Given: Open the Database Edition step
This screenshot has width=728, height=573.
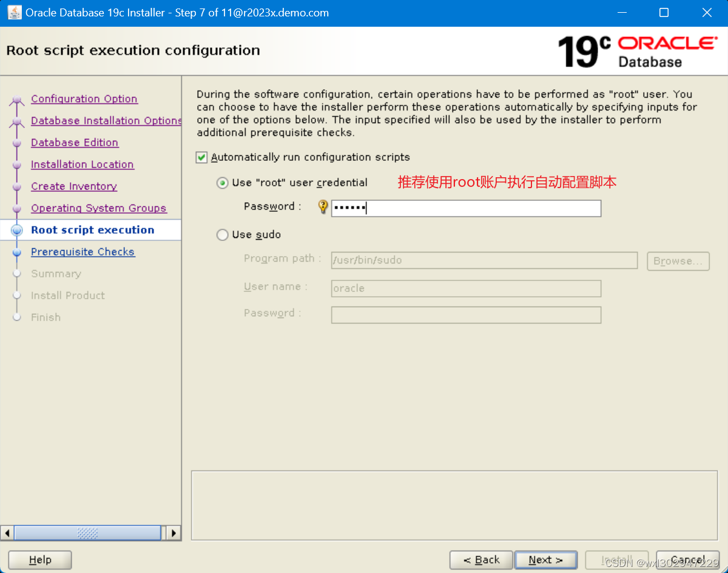Looking at the screenshot, I should click(x=75, y=143).
